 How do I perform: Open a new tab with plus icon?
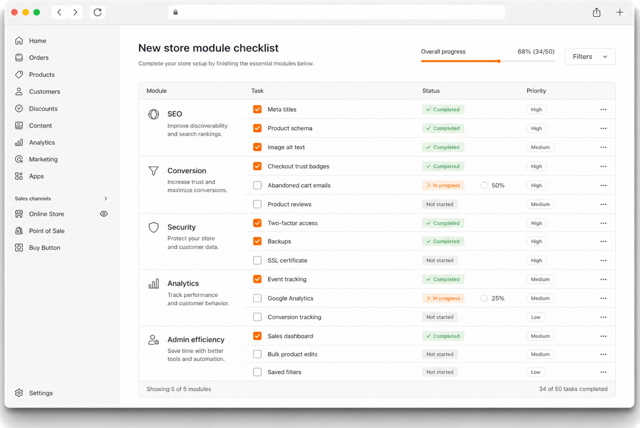[620, 12]
